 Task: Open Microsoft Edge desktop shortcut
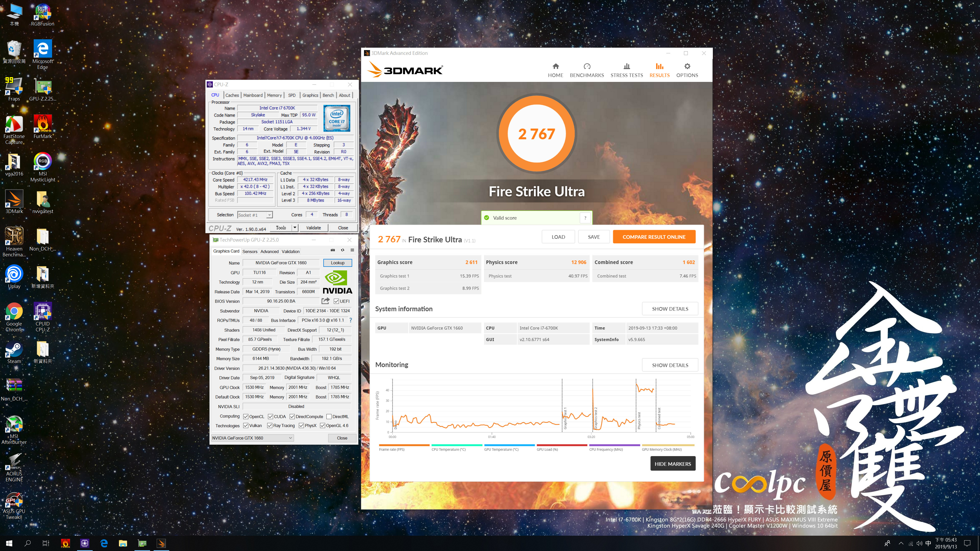click(43, 54)
